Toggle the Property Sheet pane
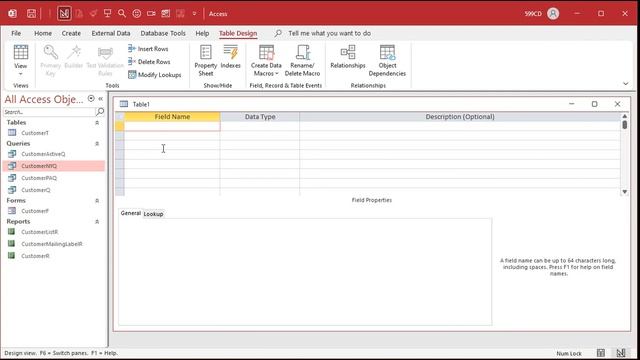The image size is (640, 360). [206, 60]
